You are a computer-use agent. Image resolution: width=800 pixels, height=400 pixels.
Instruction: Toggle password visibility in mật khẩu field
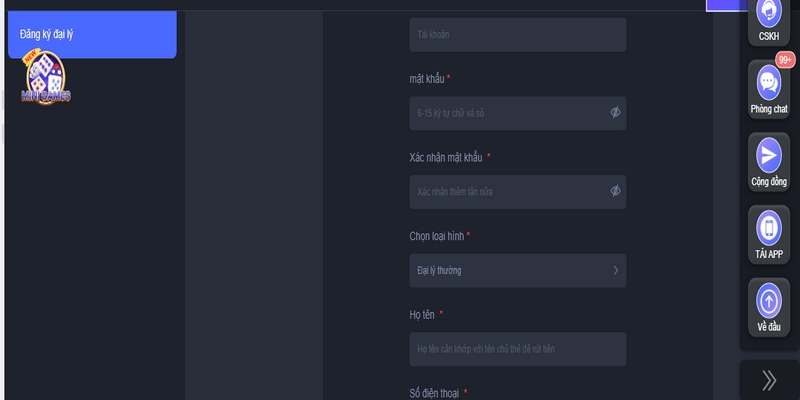pos(615,113)
